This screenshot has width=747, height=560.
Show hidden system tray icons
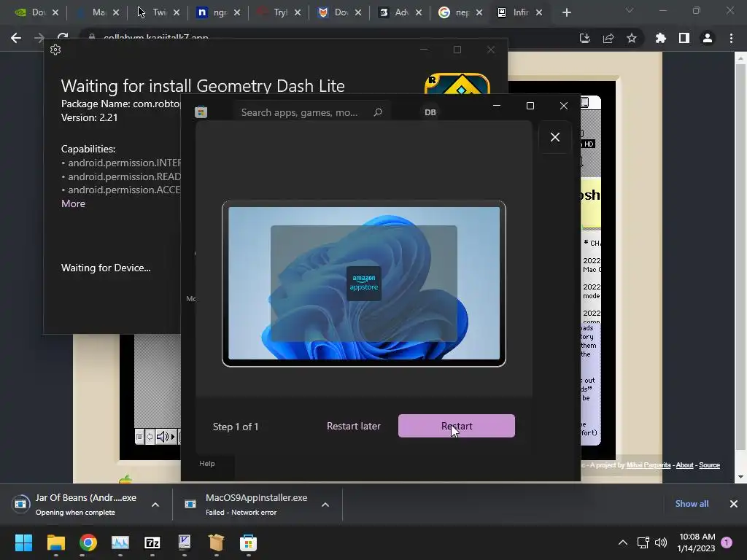point(623,542)
